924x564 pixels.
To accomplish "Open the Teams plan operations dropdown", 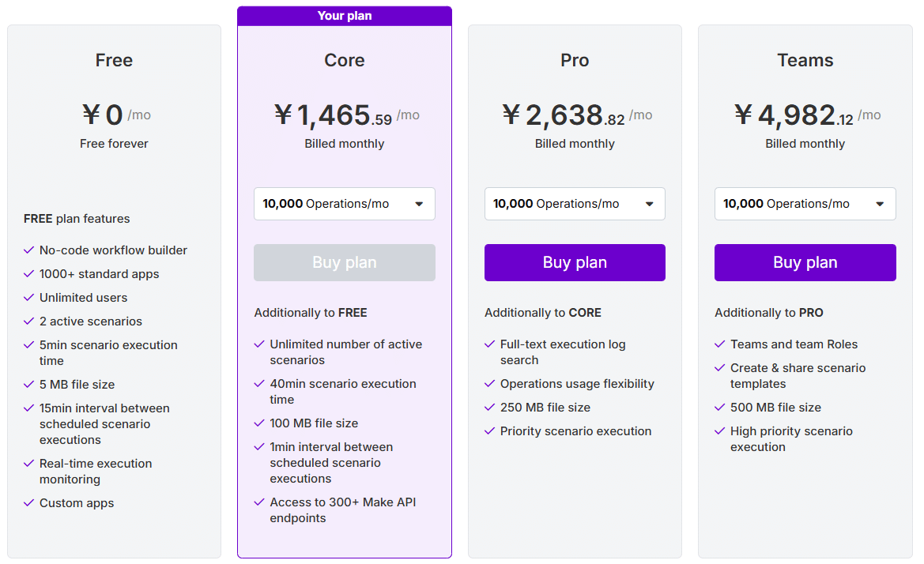I will coord(805,204).
